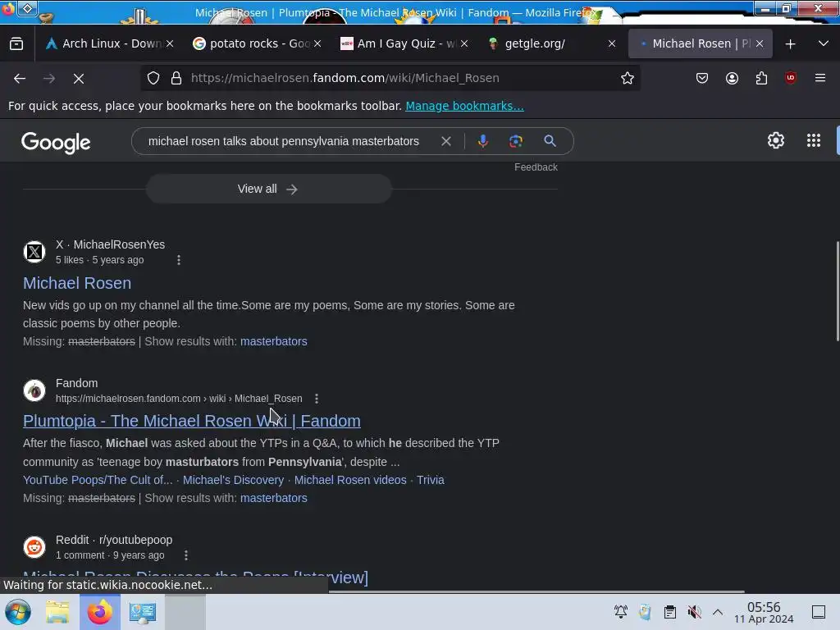840x630 pixels.
Task: Open a new tab with plus button
Action: [x=790, y=44]
